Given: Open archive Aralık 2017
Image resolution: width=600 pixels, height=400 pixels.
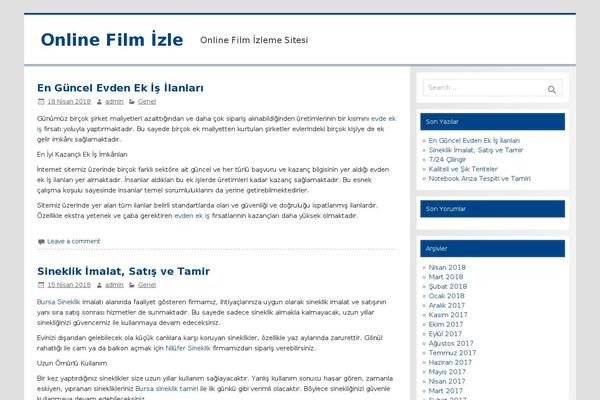Looking at the screenshot, I should click(x=447, y=305).
